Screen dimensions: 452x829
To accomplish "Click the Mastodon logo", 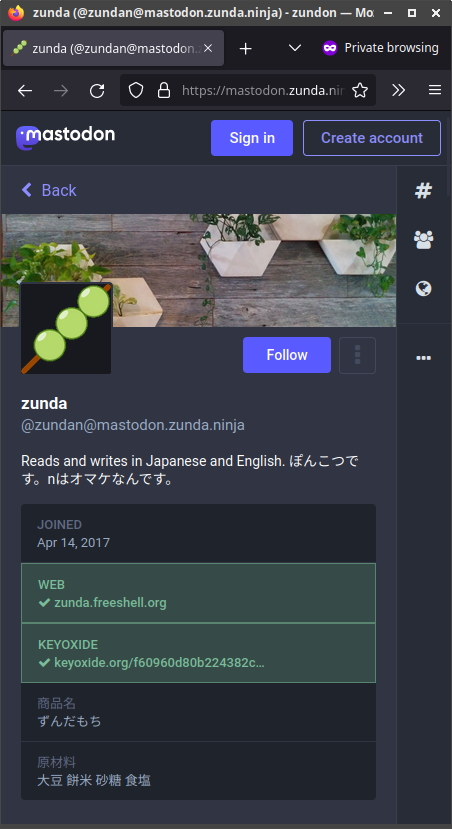I will pos(66,137).
